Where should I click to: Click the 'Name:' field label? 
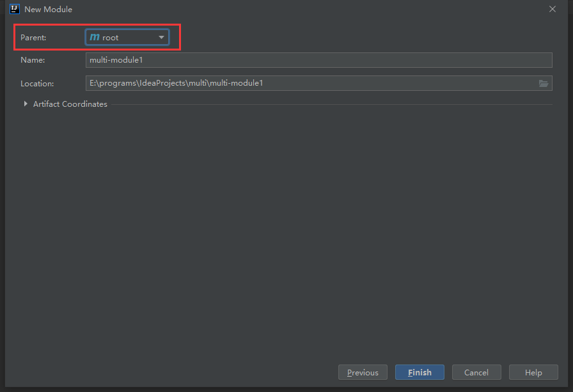[33, 60]
